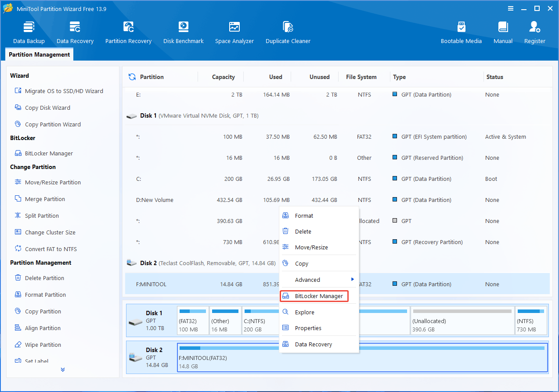Screen dimensions: 559x392
Task: Click the F:MINITOOL(FAT32) block in disk map
Action: 362,357
